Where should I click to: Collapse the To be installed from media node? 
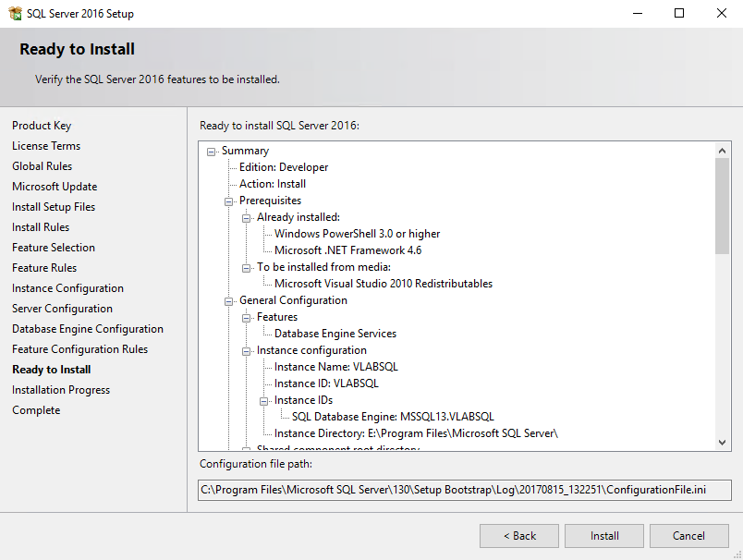click(246, 268)
